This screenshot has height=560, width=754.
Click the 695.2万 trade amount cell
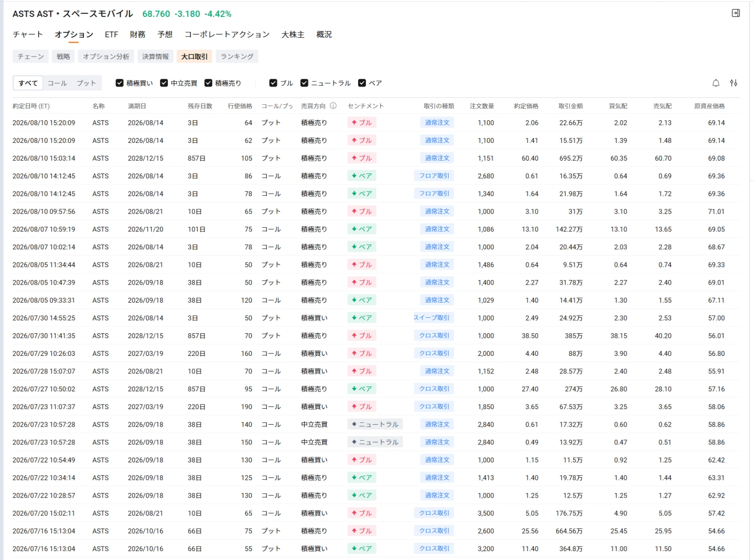(x=571, y=158)
